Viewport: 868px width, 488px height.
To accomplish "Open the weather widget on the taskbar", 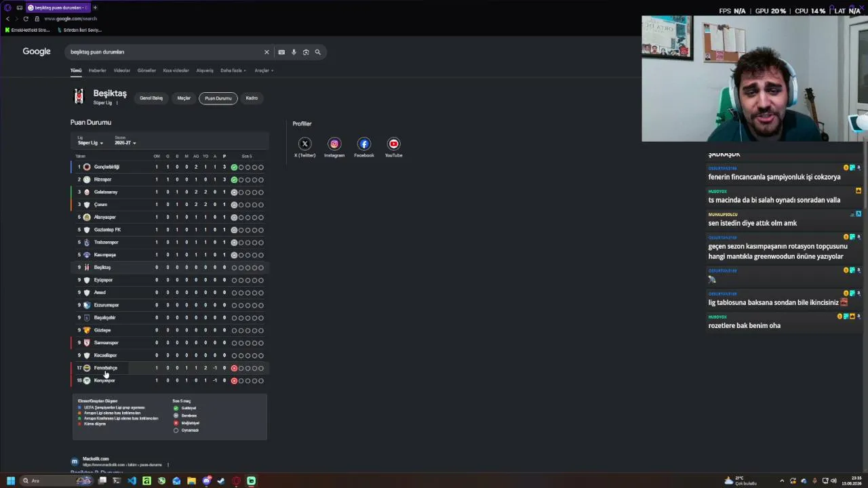I will (741, 481).
